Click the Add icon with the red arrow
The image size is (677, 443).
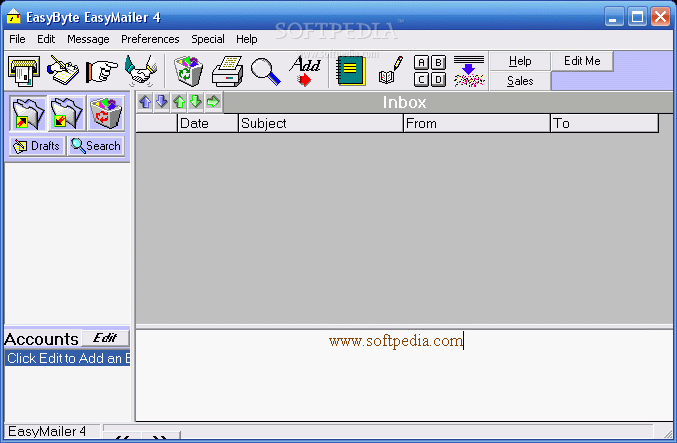point(305,71)
